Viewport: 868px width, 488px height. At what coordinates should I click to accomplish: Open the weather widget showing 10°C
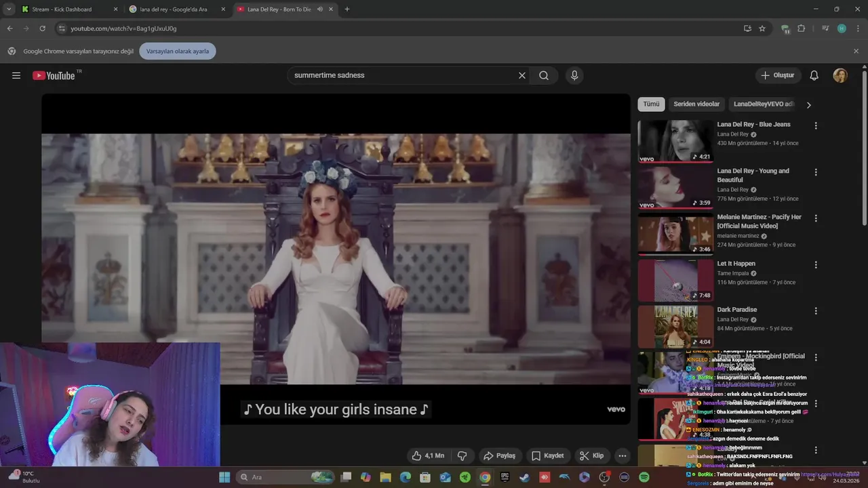click(24, 476)
